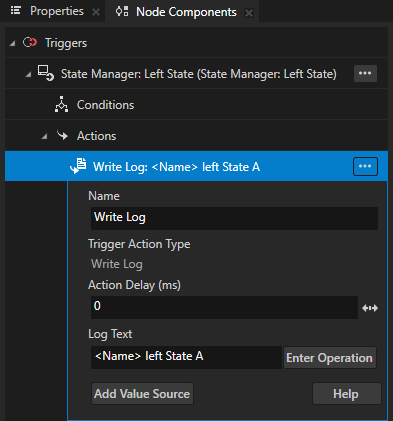Click the Actions arrow icon
Screen dimensions: 393x421
[x=62, y=135]
